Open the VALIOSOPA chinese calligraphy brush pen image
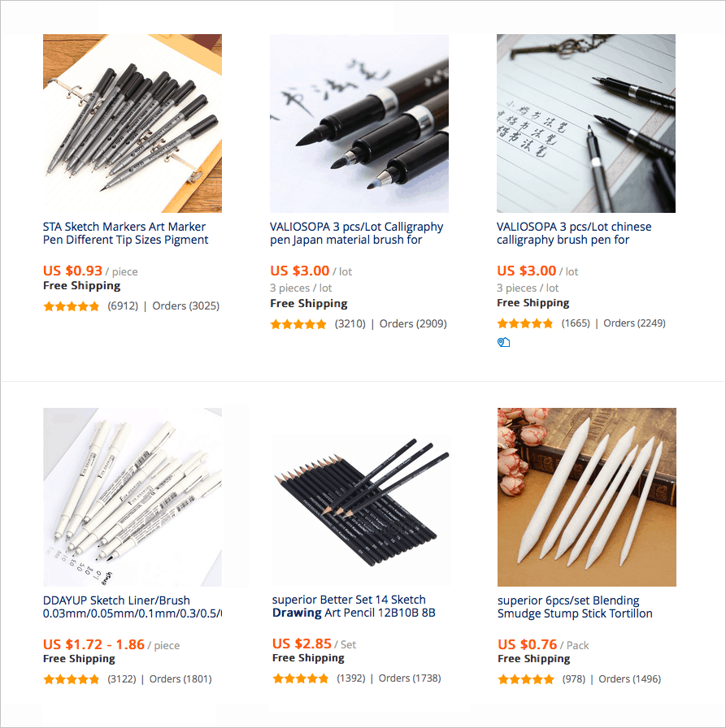This screenshot has height=728, width=726. point(586,123)
